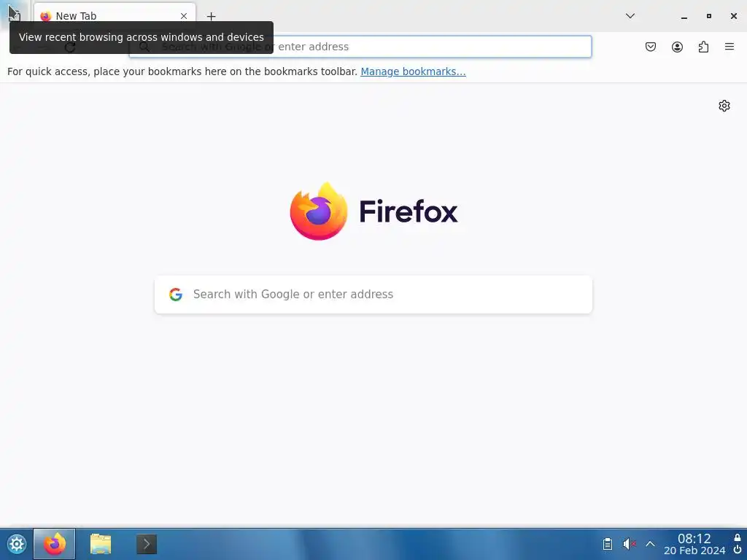Viewport: 747px width, 560px height.
Task: Focus the address bar field
Action: click(x=360, y=47)
